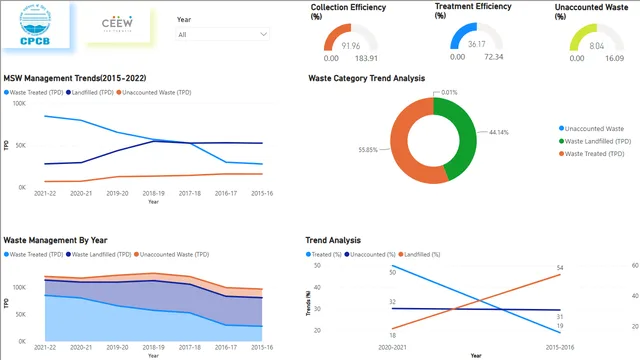Click 2015-16 axis label in Waste Management By Year
This screenshot has width=640, height=360.
point(262,347)
